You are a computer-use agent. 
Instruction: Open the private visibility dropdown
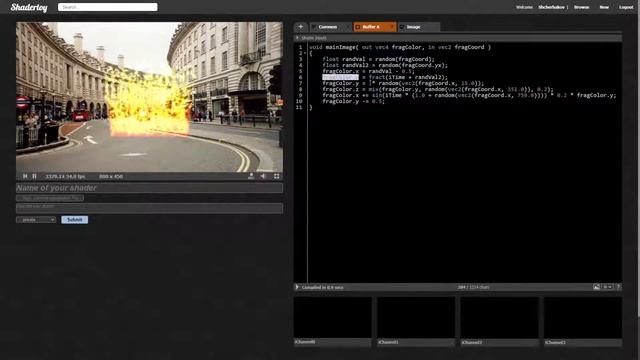coord(36,220)
